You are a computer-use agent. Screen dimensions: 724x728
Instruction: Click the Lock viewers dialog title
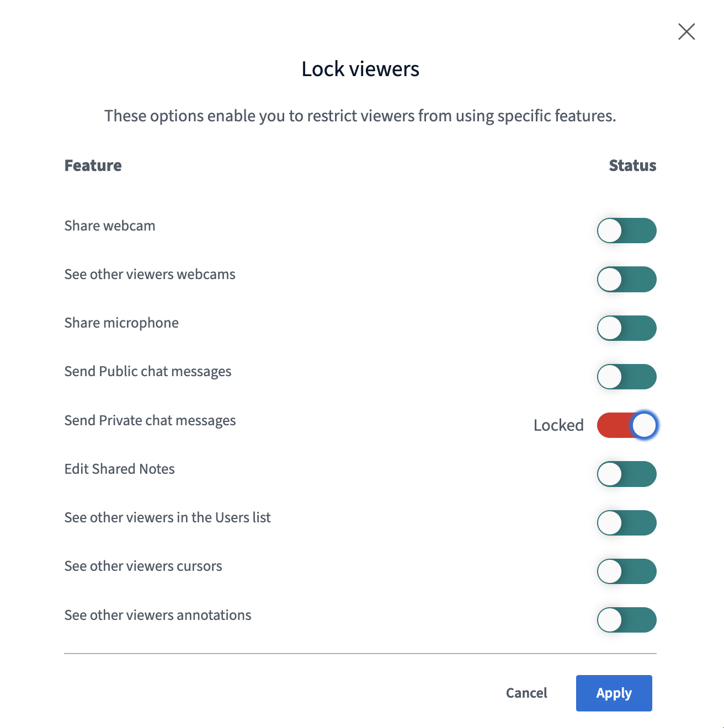click(360, 69)
